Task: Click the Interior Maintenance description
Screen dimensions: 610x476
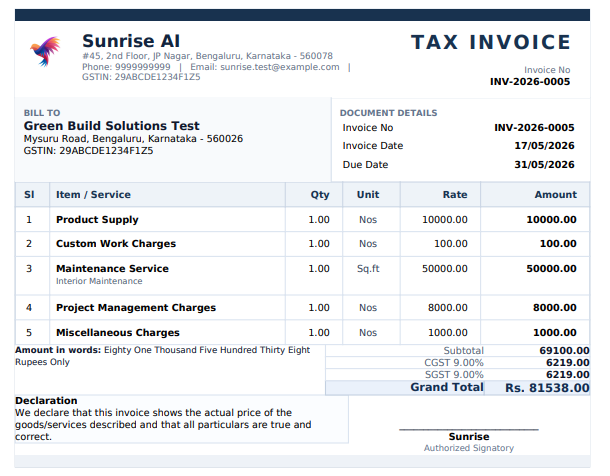Action: [99, 281]
